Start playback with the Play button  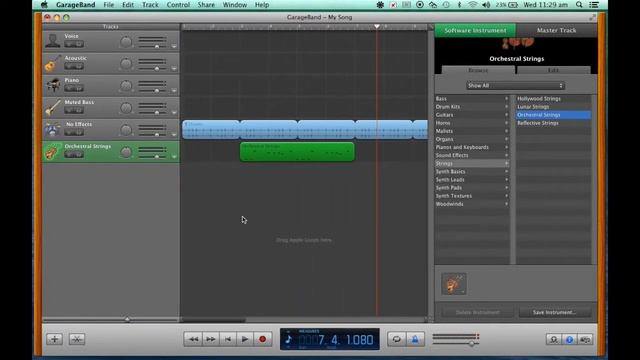245,339
